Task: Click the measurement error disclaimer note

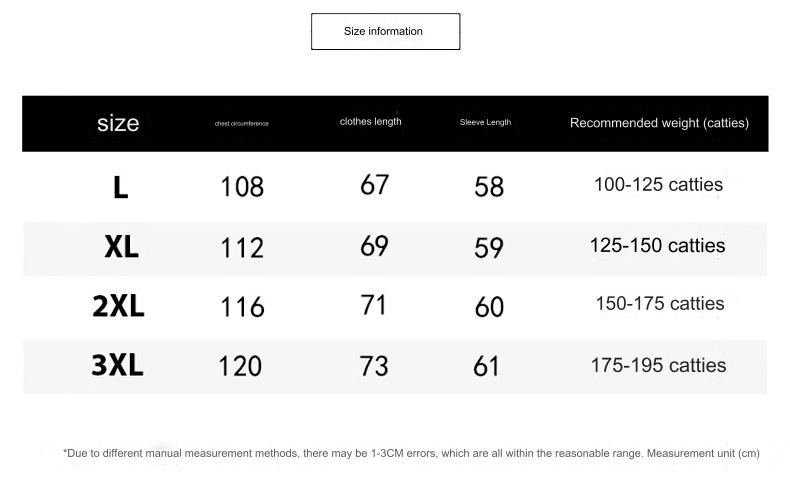Action: [411, 454]
